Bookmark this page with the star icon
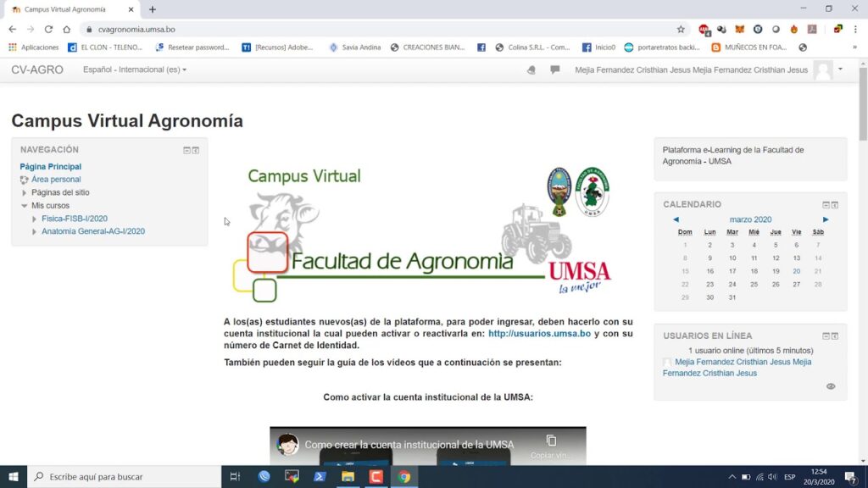Screen dimensions: 868x488 [x=681, y=30]
